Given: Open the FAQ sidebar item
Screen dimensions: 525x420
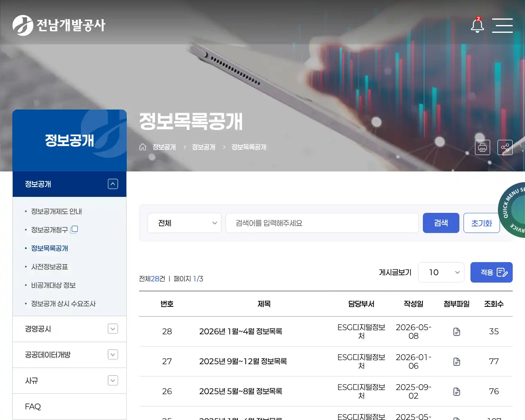Looking at the screenshot, I should tap(69, 406).
